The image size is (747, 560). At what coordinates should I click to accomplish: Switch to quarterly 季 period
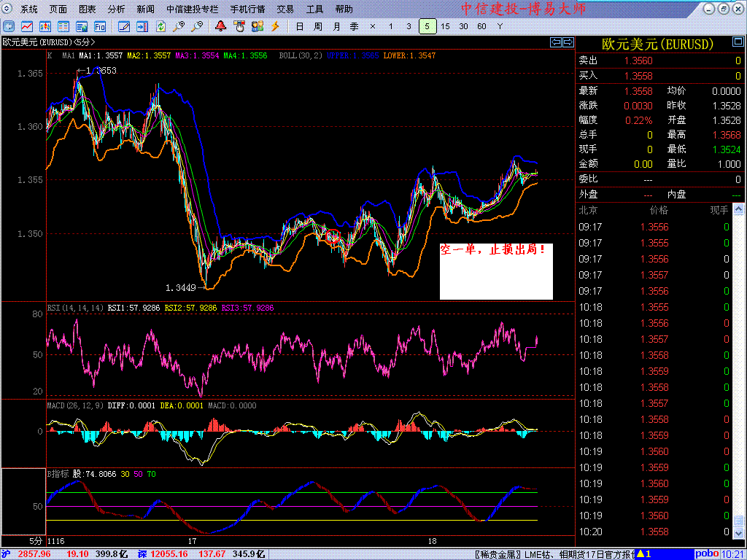(x=355, y=26)
